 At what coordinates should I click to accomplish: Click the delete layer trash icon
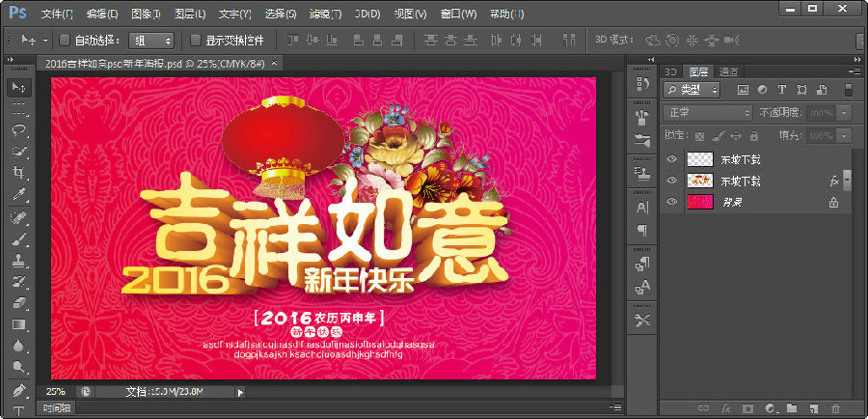tap(835, 408)
